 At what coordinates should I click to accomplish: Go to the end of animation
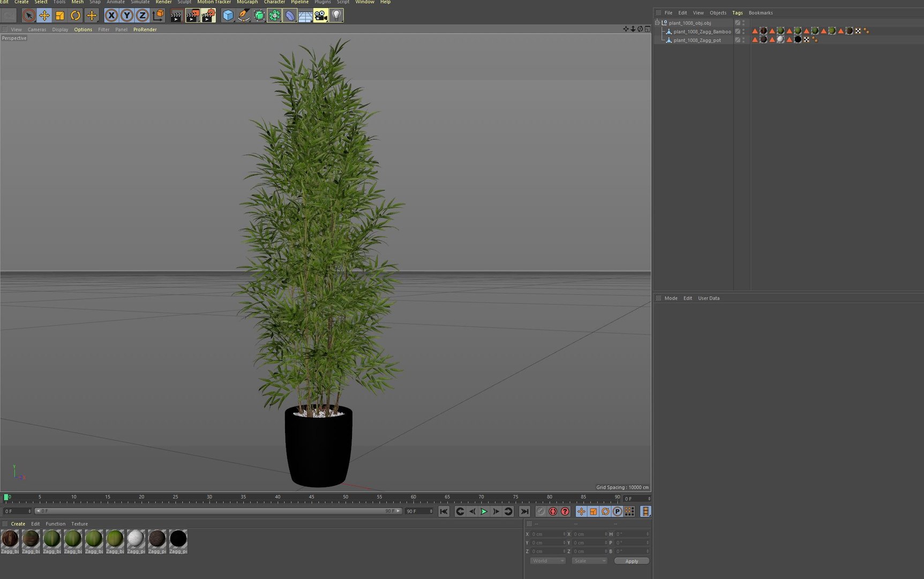point(524,511)
